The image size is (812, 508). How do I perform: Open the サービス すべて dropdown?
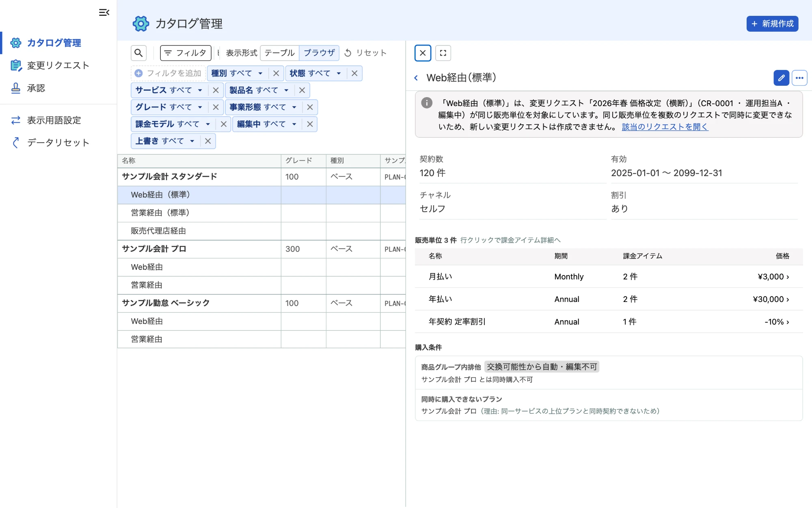(x=169, y=90)
